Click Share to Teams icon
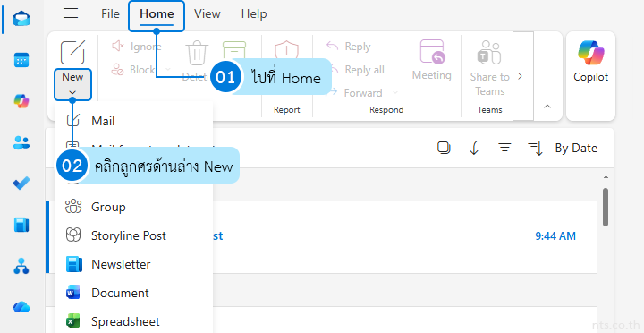Image resolution: width=644 pixels, height=333 pixels. click(489, 52)
